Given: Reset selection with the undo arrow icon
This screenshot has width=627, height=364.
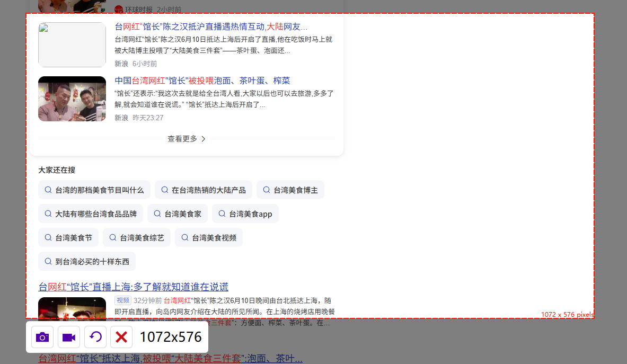Looking at the screenshot, I should [x=95, y=337].
